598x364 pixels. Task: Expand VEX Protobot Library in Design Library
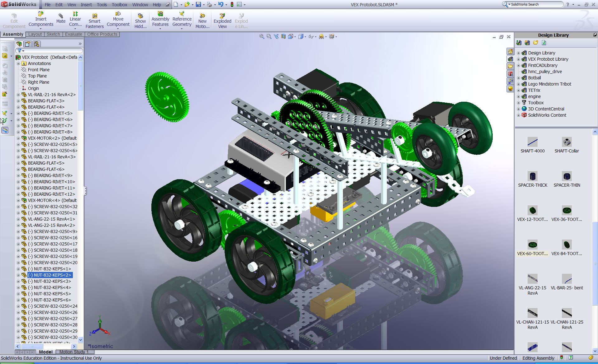(x=518, y=59)
